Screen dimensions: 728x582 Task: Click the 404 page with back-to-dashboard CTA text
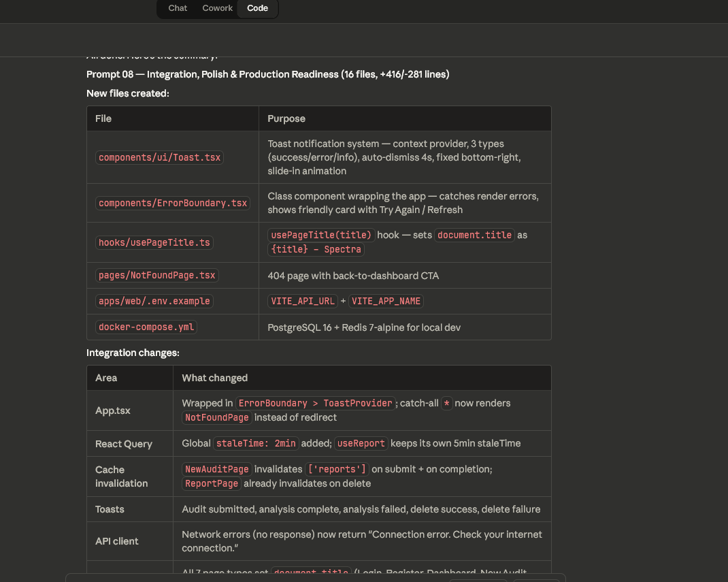(x=353, y=276)
